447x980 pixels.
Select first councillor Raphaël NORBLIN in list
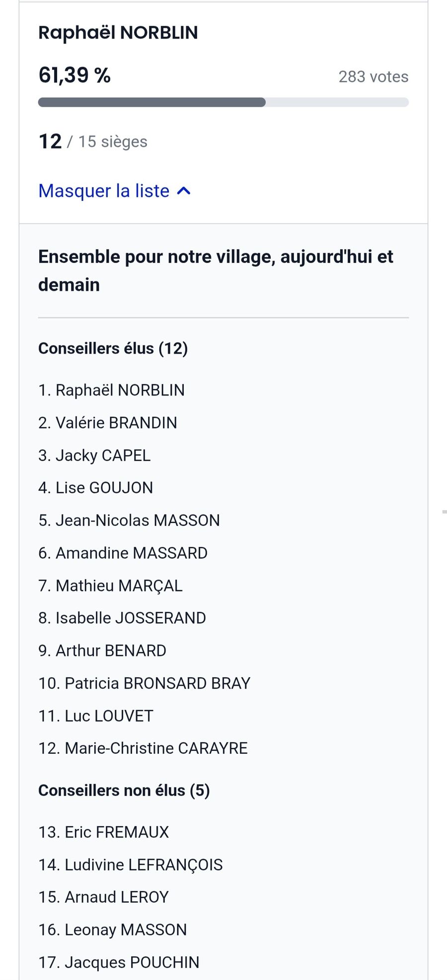pyautogui.click(x=111, y=391)
